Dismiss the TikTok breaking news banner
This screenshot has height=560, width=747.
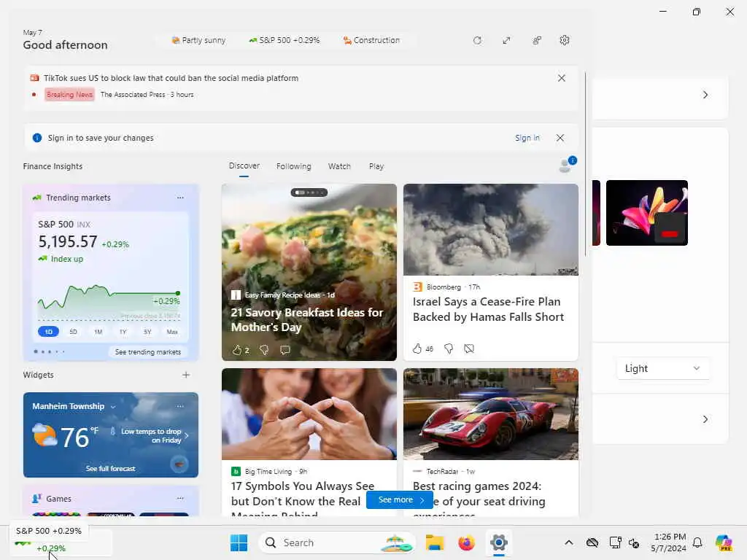coord(562,78)
